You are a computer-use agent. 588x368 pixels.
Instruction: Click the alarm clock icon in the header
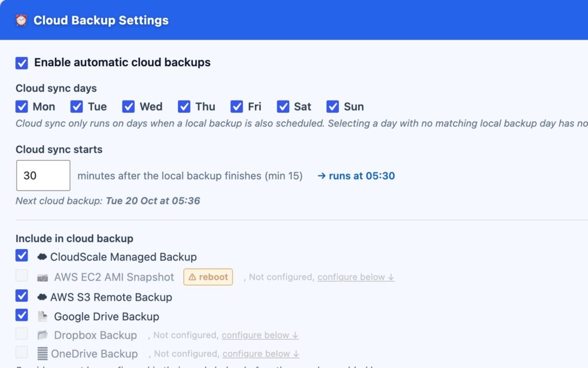pyautogui.click(x=21, y=20)
